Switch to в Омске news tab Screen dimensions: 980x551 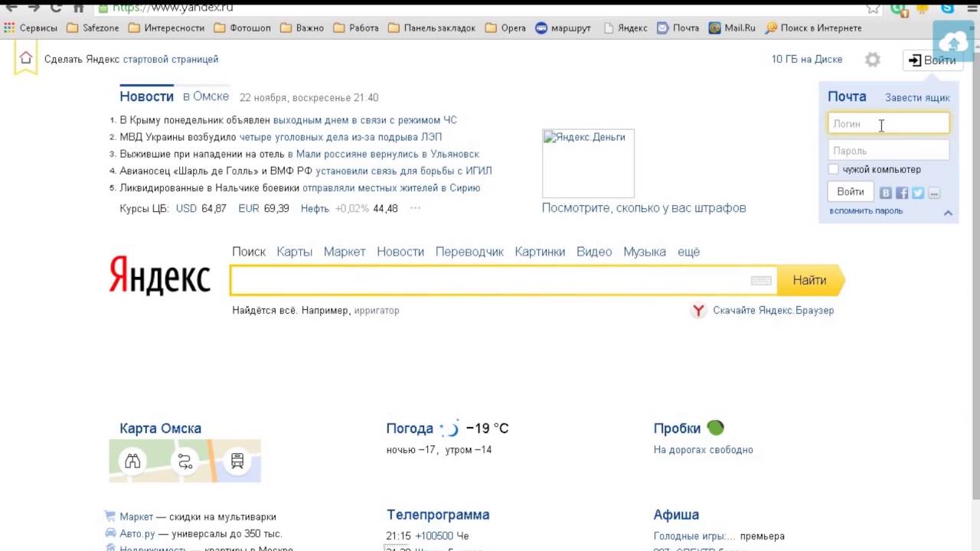pos(206,96)
